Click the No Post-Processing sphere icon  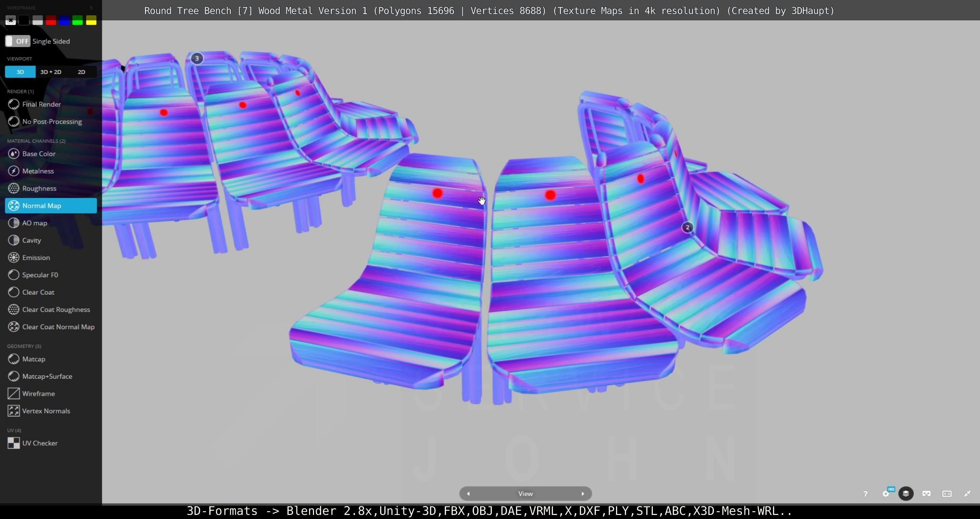click(x=14, y=122)
